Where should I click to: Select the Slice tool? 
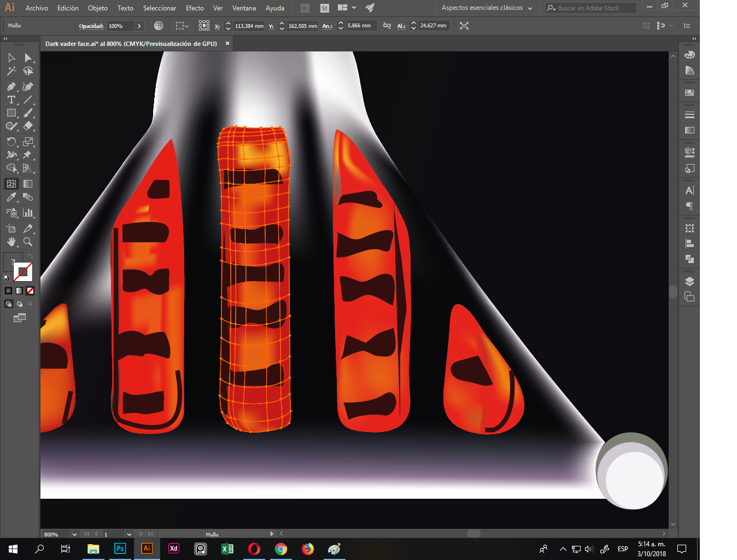click(28, 229)
